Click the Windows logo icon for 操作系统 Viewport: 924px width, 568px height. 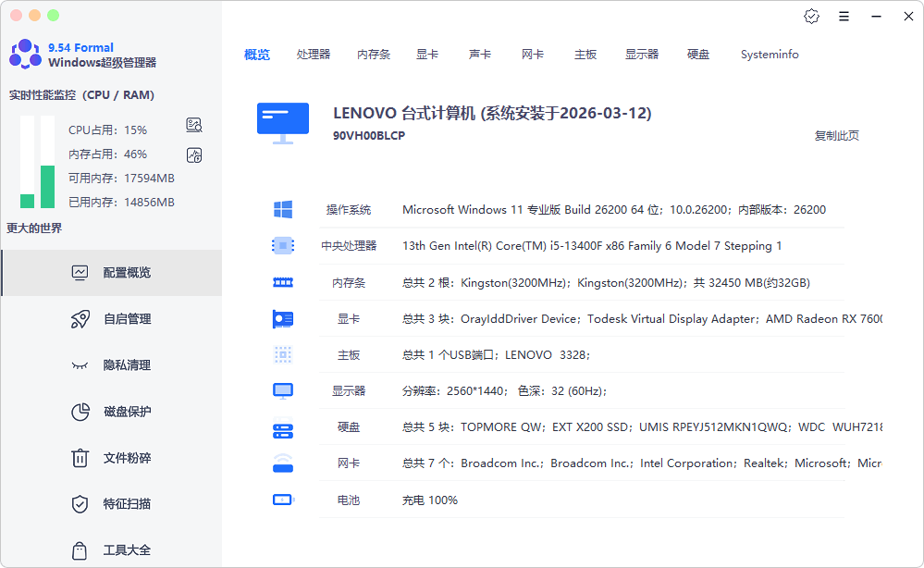[283, 209]
